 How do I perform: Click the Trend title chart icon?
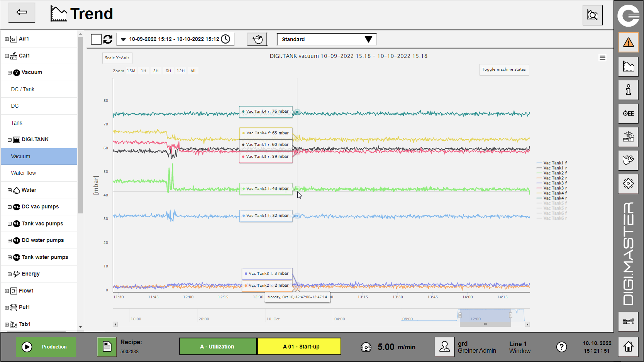58,14
